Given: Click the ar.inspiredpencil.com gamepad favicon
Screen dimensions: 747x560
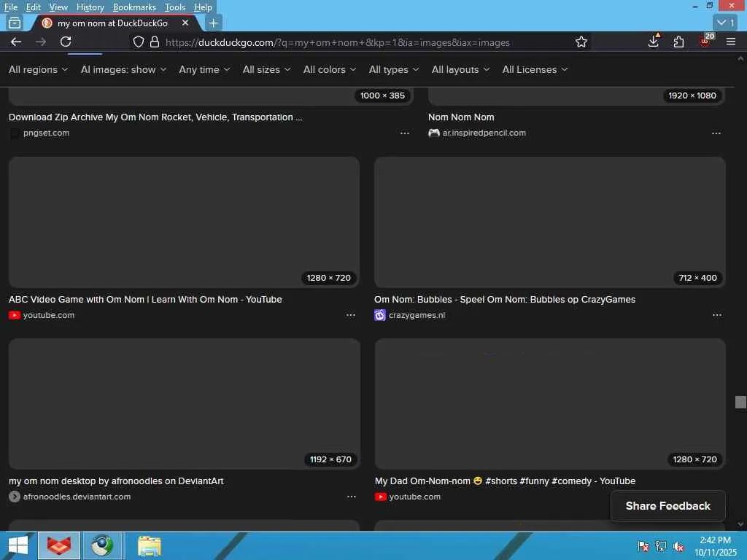Looking at the screenshot, I should [x=433, y=133].
